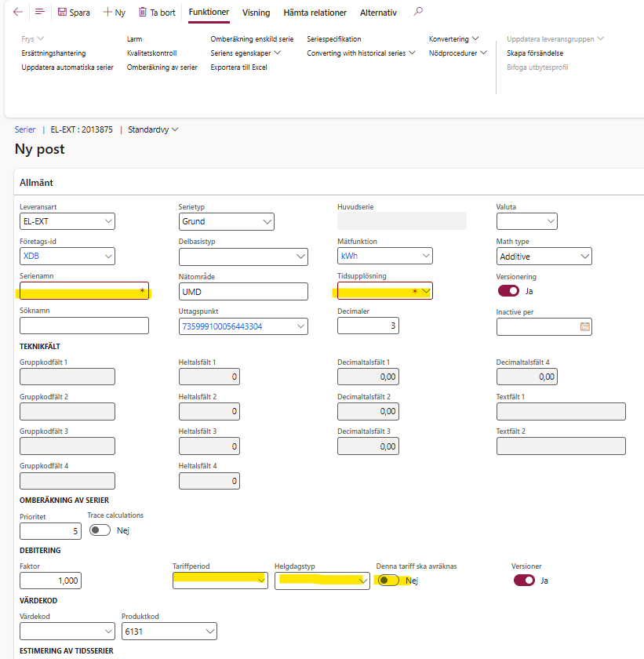This screenshot has width=644, height=659.
Task: Switch to the Visning tab
Action: tap(256, 13)
